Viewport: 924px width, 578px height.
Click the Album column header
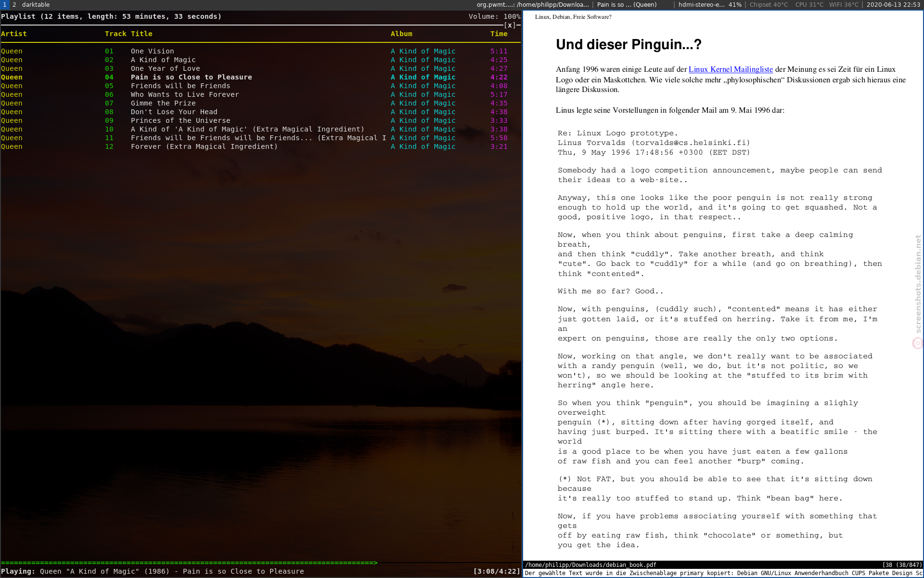pyautogui.click(x=401, y=34)
